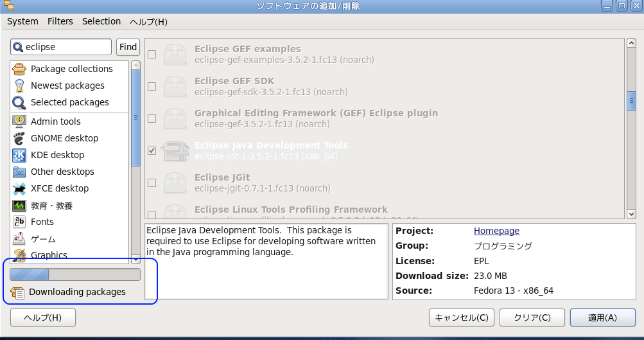This screenshot has height=340, width=644.
Task: Click the プログラミング group value
Action: point(503,246)
